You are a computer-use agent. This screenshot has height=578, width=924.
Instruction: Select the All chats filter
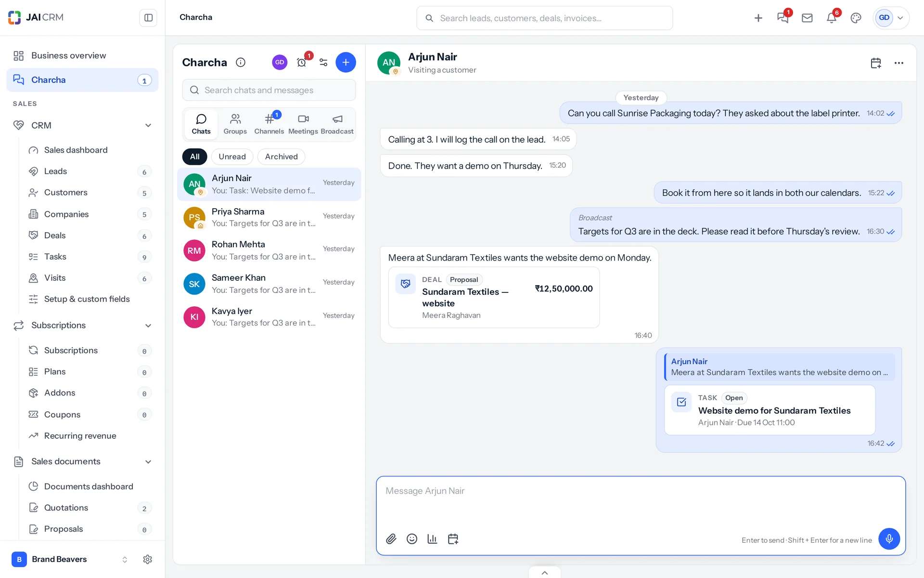194,157
